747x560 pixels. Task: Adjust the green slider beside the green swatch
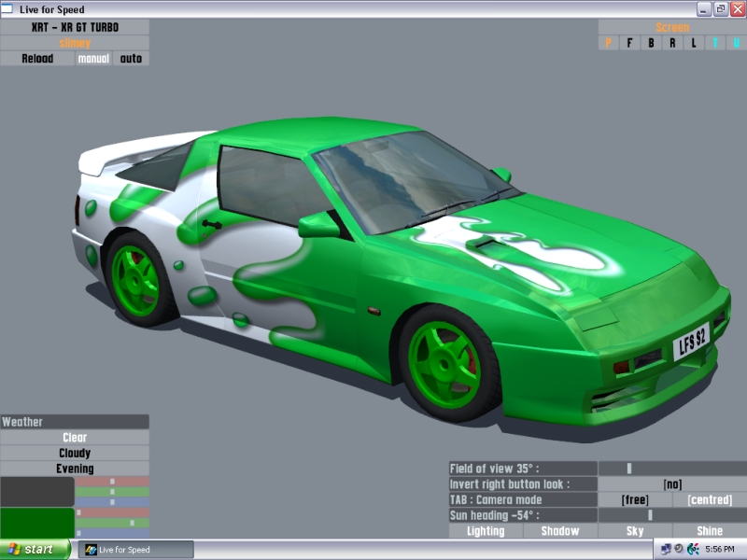[x=112, y=523]
